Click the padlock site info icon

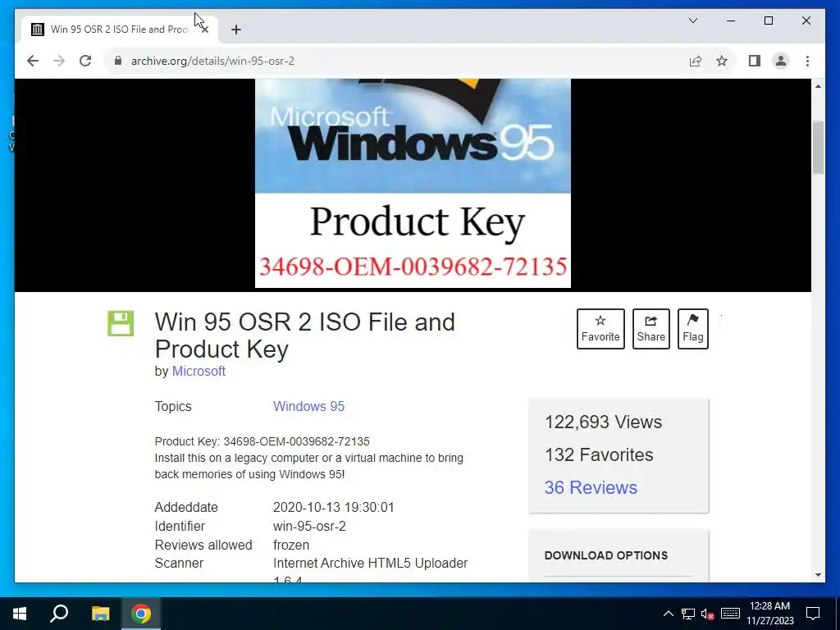pyautogui.click(x=118, y=61)
